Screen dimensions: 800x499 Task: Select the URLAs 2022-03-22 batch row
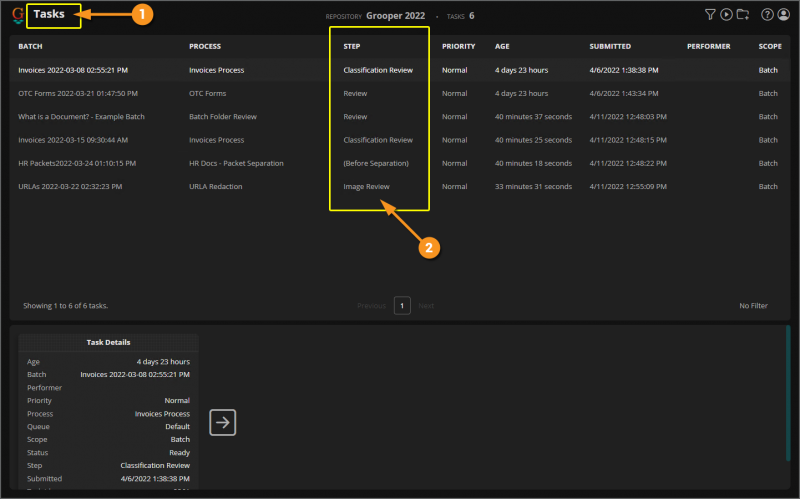pyautogui.click(x=70, y=186)
